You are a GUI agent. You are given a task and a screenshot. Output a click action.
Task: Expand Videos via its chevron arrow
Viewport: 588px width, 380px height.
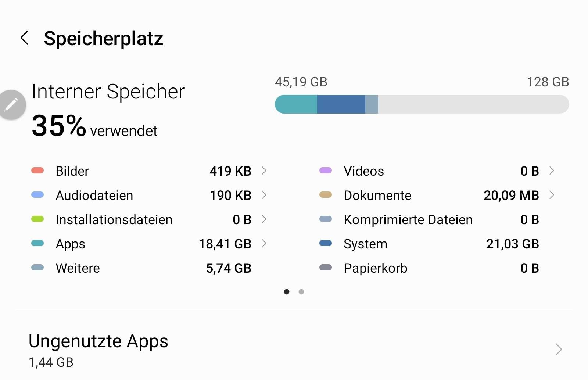click(x=552, y=171)
